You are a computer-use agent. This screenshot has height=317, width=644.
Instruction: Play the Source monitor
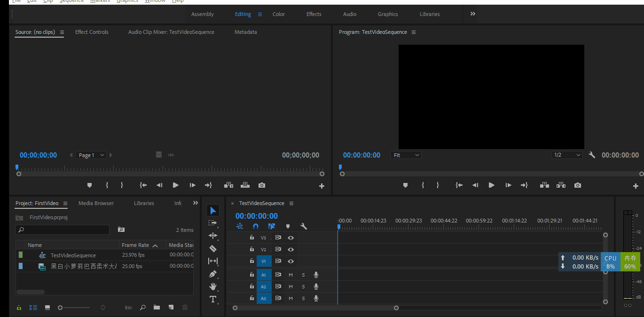click(176, 185)
